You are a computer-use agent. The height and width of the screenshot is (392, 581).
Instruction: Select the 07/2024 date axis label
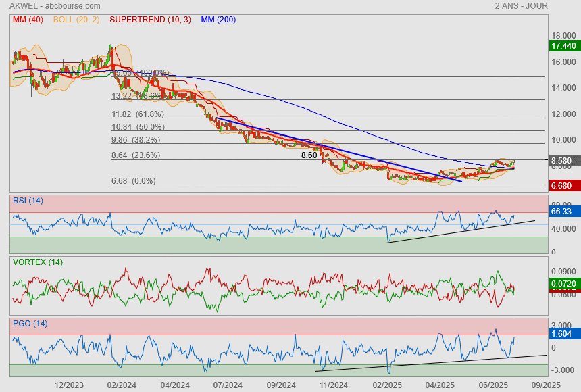click(228, 385)
